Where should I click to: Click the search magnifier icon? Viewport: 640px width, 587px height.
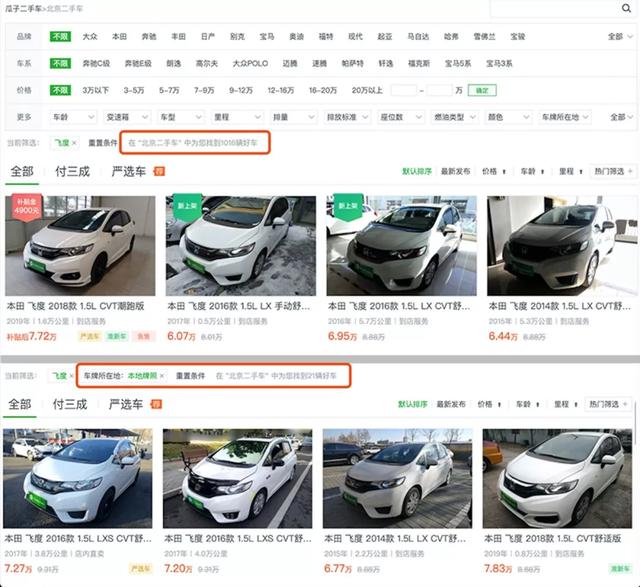click(x=626, y=8)
